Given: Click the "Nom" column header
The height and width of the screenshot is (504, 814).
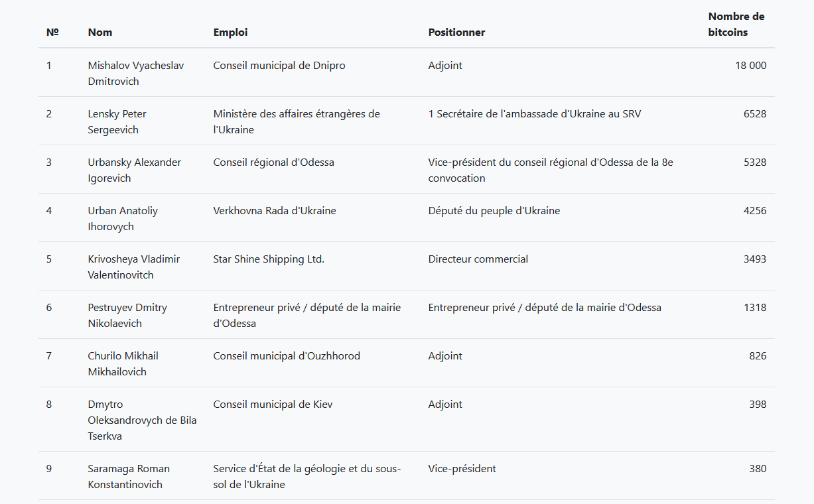Looking at the screenshot, I should [x=100, y=32].
